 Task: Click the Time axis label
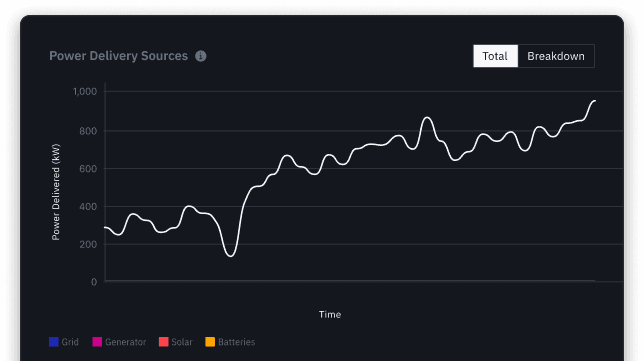tap(330, 314)
